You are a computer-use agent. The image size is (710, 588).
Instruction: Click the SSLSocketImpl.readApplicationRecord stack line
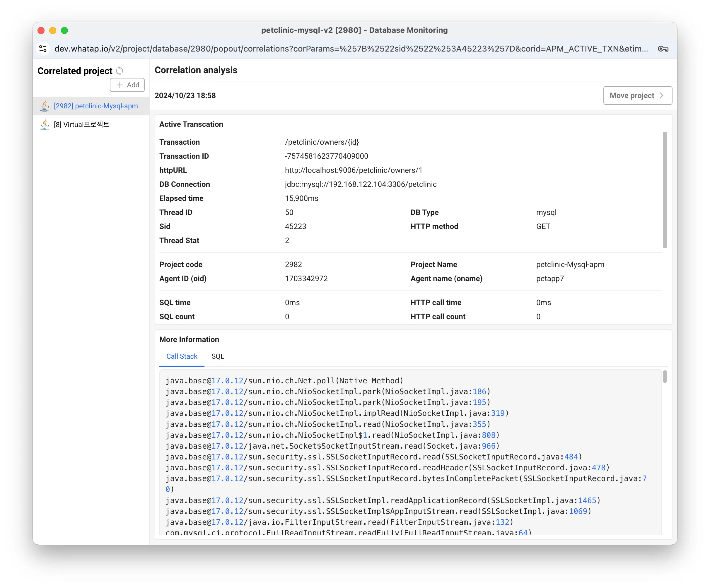tap(383, 500)
